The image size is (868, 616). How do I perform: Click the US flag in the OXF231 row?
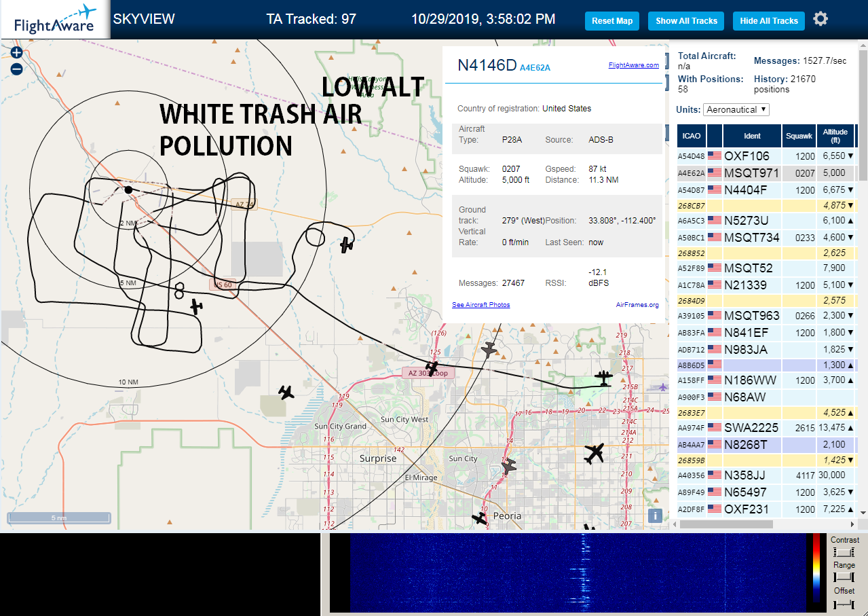coord(714,509)
